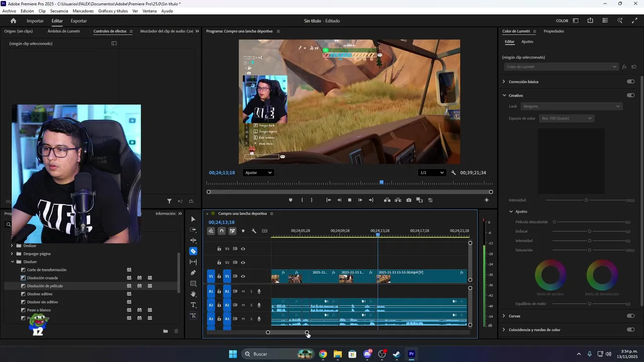This screenshot has height=362, width=644.
Task: Select the Disolución cruzada transition
Action: coord(42,278)
